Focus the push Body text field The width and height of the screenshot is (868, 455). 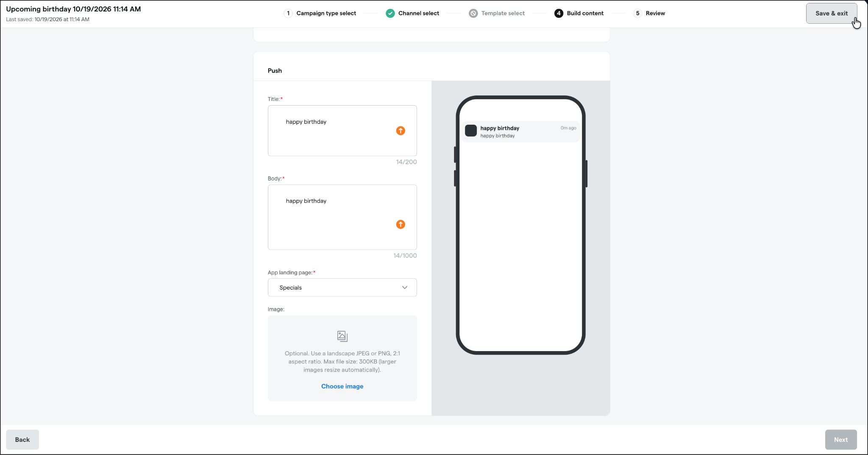point(342,217)
